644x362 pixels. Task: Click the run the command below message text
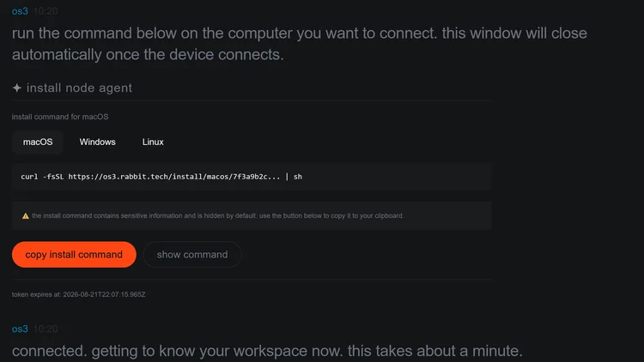pyautogui.click(x=299, y=44)
